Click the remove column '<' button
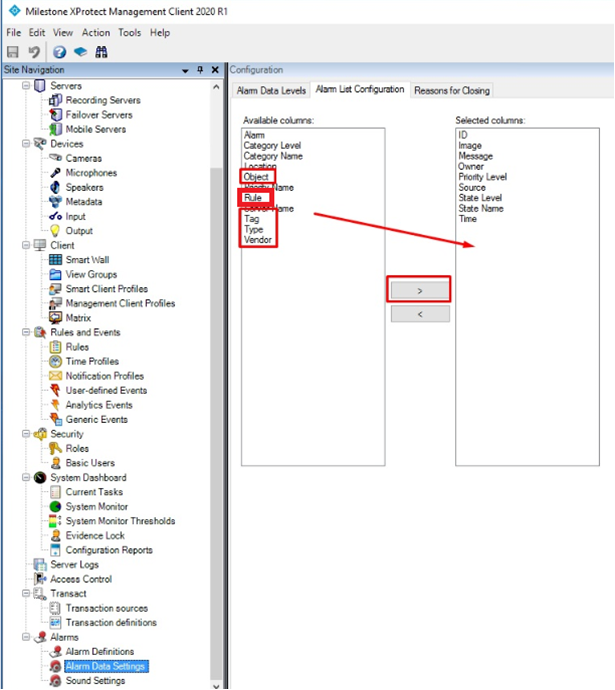The width and height of the screenshot is (615, 690). tap(420, 314)
